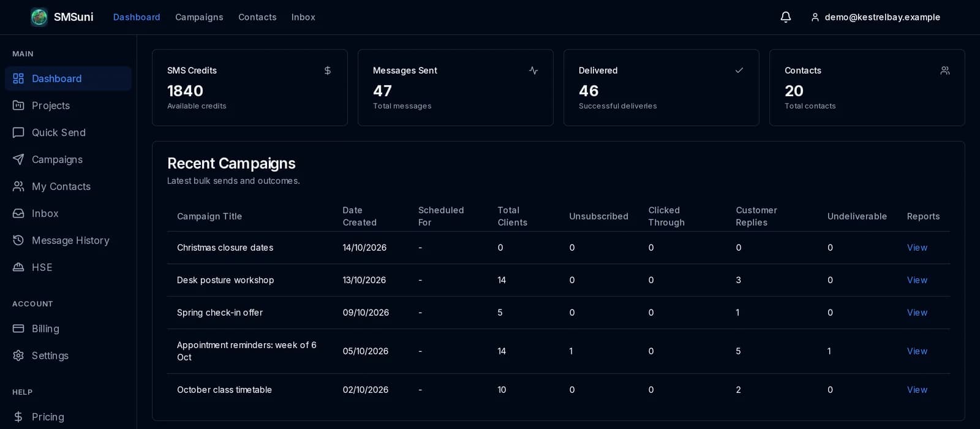Select My Contacts in the sidebar

(68, 186)
